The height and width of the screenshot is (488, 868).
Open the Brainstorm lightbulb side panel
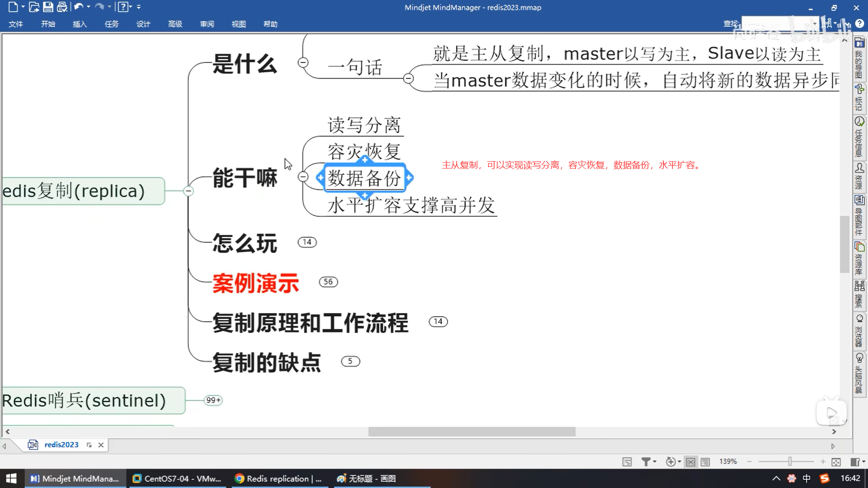coord(859,358)
